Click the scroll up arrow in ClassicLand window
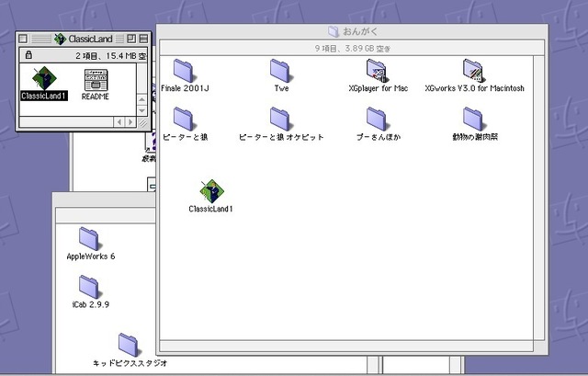 point(141,99)
